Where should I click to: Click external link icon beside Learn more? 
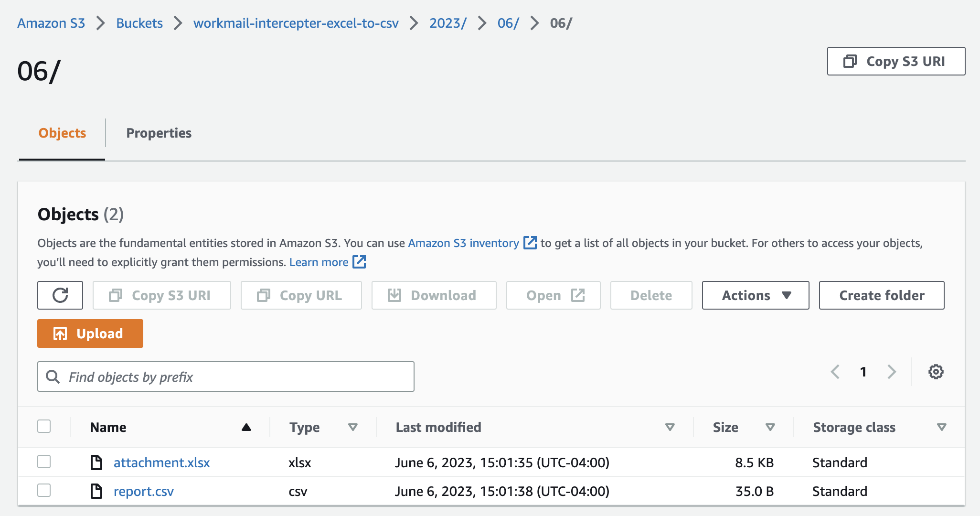coord(359,262)
